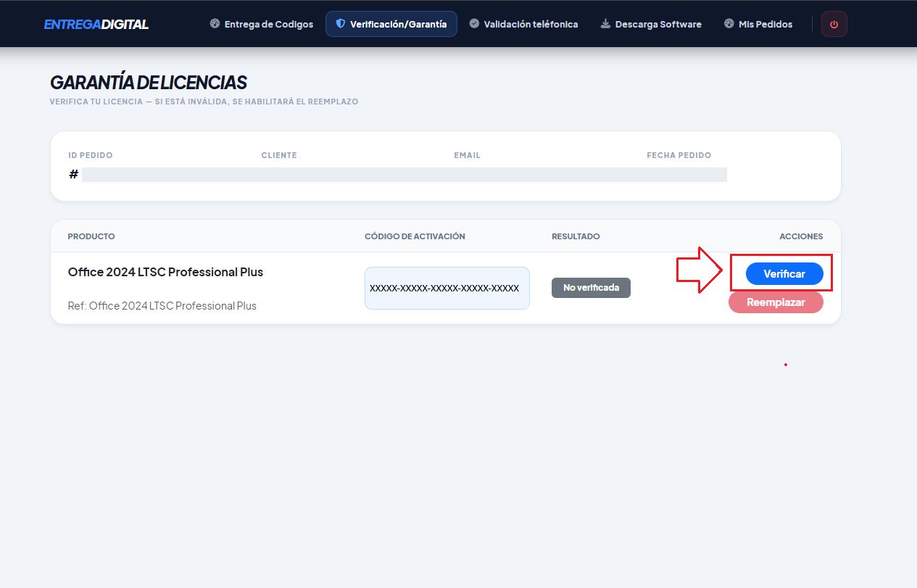Click the PRODUCTO column header
917x588 pixels.
point(91,236)
